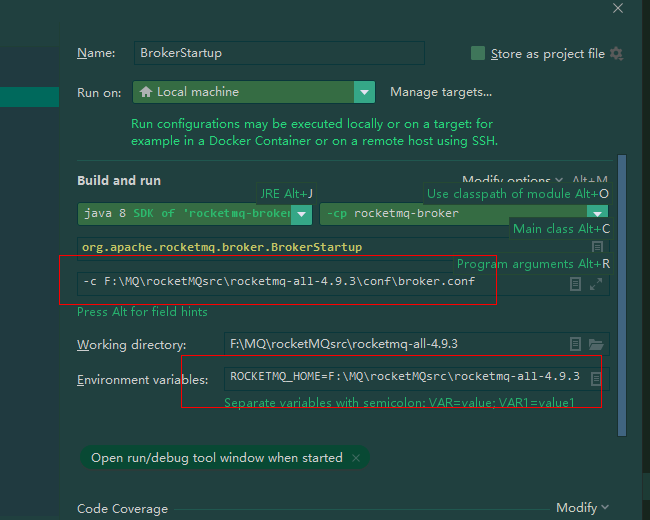The image size is (650, 520).
Task: Open the Code Coverage Modify menu
Action: point(582,508)
